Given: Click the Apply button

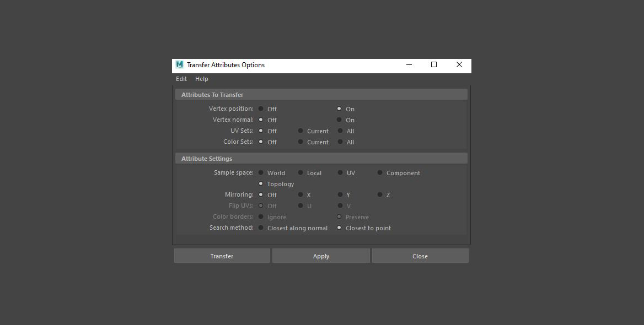Looking at the screenshot, I should click(321, 256).
